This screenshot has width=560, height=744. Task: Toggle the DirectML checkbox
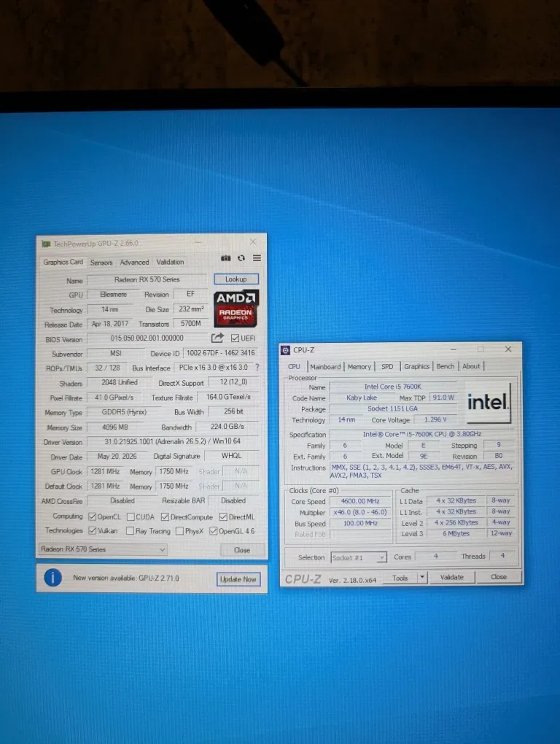click(223, 516)
